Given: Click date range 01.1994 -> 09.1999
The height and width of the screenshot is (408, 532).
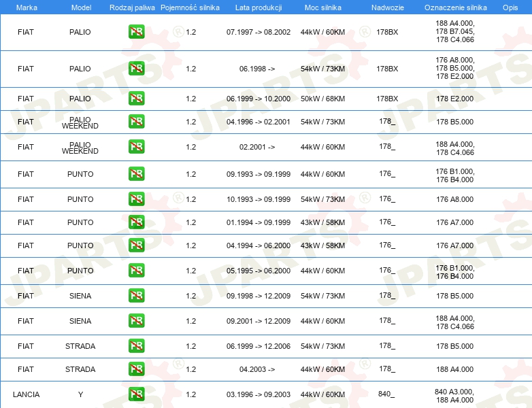Looking at the screenshot, I should pos(259,222).
